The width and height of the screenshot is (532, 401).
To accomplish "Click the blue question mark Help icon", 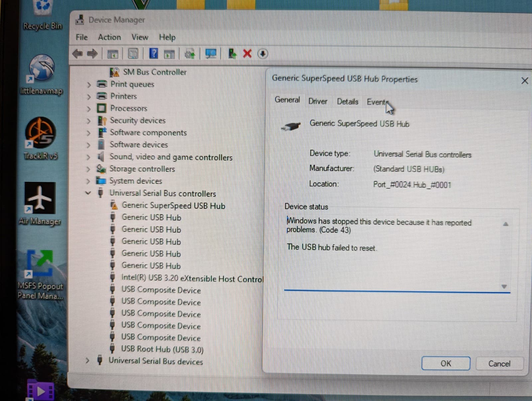I will click(x=153, y=54).
